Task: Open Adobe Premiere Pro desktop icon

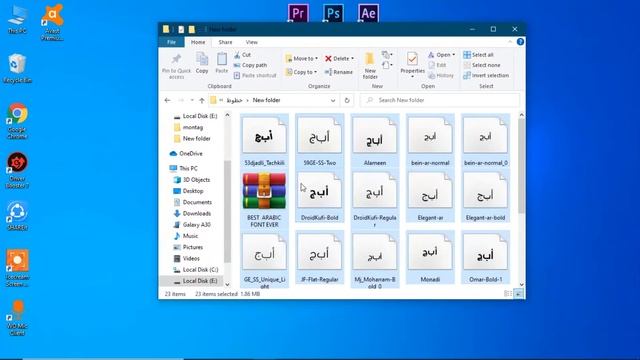Action: (x=298, y=13)
